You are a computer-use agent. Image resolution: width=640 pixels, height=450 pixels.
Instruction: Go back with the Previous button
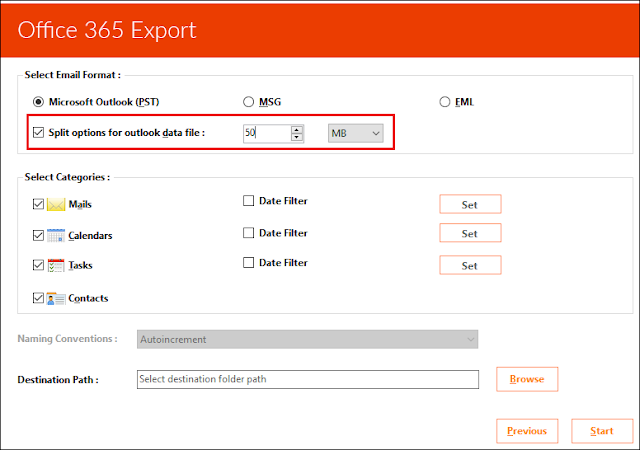point(527,431)
